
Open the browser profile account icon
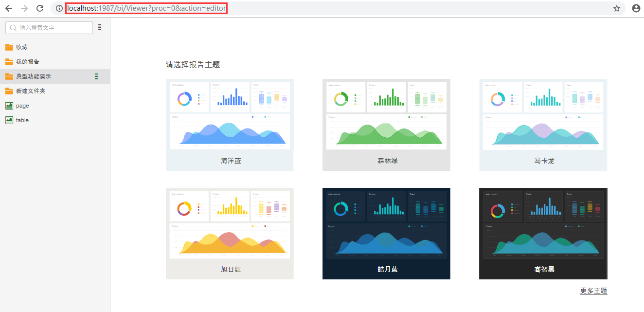coord(636,8)
